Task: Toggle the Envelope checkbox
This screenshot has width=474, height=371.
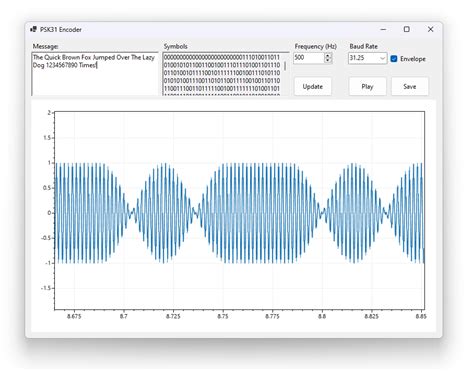Action: [394, 59]
